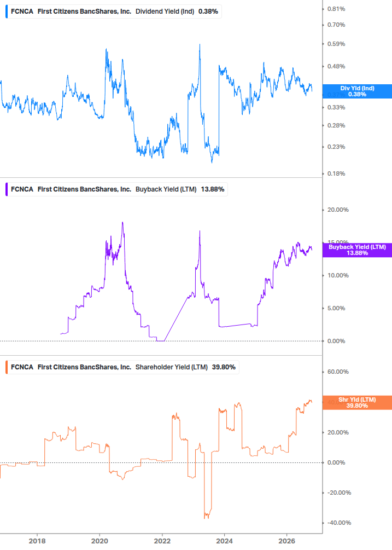Click the 39.80% value in shareholder legend
392x550 pixels.
click(x=224, y=367)
